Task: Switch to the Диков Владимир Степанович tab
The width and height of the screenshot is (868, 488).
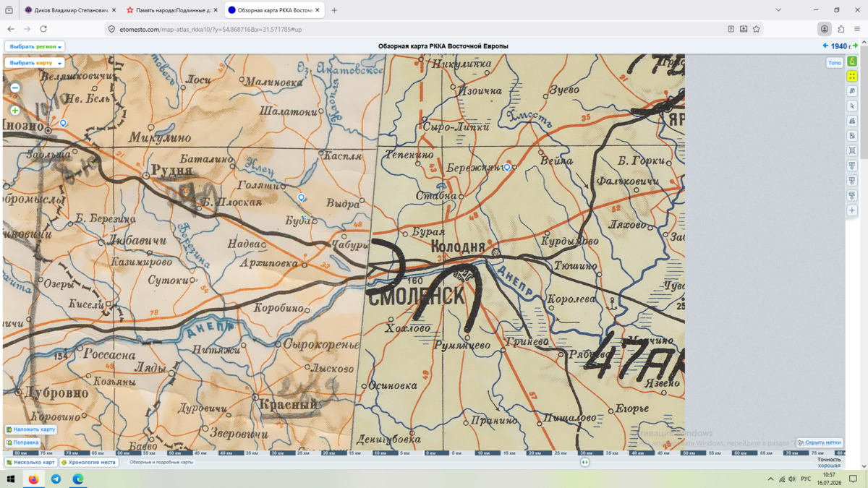Action: click(x=70, y=10)
